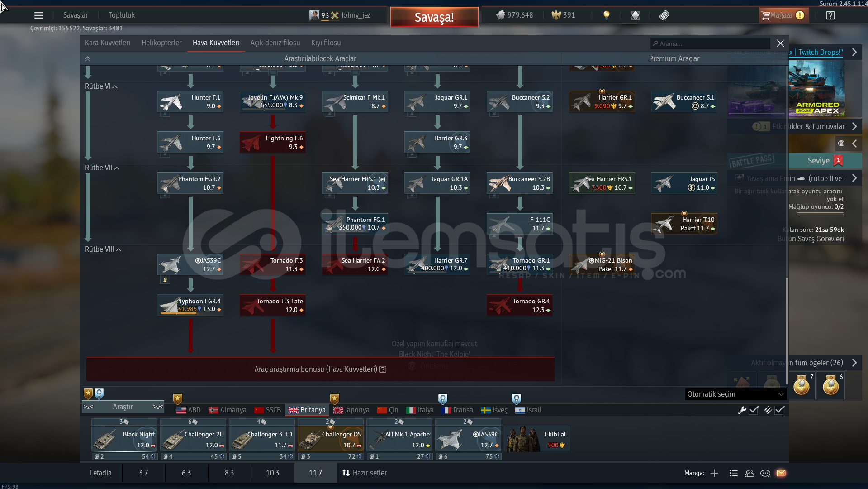Open the squad list icon
This screenshot has width=868, height=489.
tap(734, 473)
